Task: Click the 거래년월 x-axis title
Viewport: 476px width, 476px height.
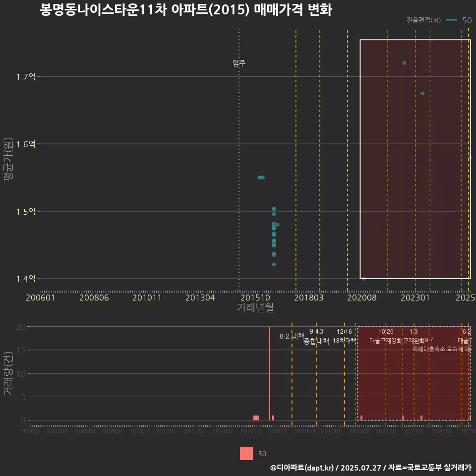Action: pos(255,307)
